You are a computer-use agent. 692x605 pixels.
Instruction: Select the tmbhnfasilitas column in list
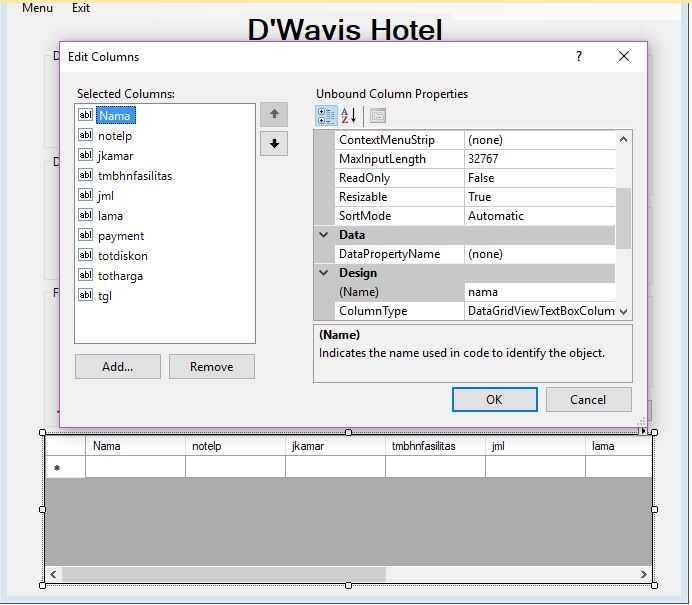coord(135,176)
